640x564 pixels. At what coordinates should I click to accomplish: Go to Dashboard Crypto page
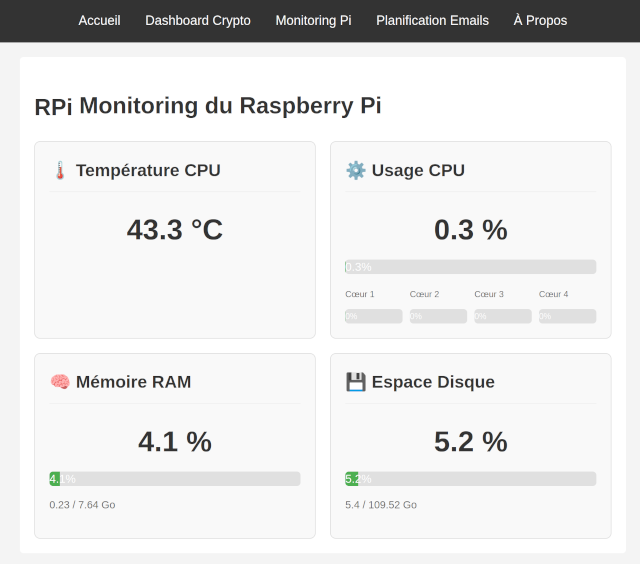(198, 20)
